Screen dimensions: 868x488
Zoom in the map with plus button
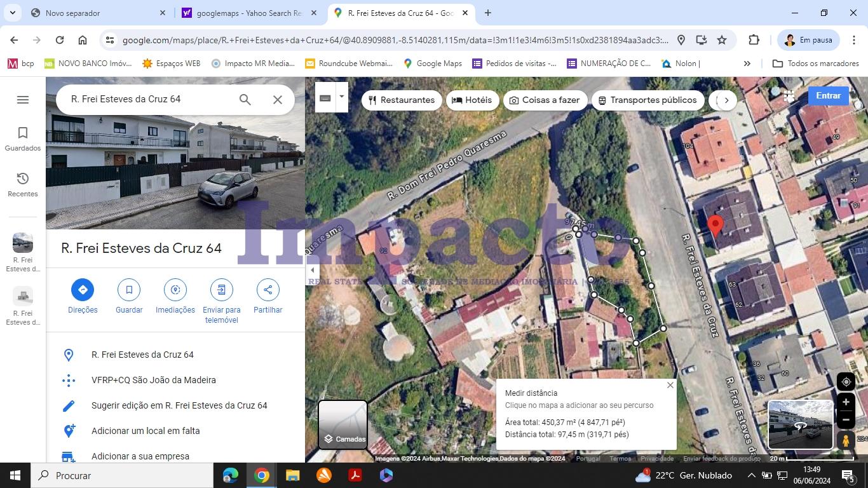point(846,402)
